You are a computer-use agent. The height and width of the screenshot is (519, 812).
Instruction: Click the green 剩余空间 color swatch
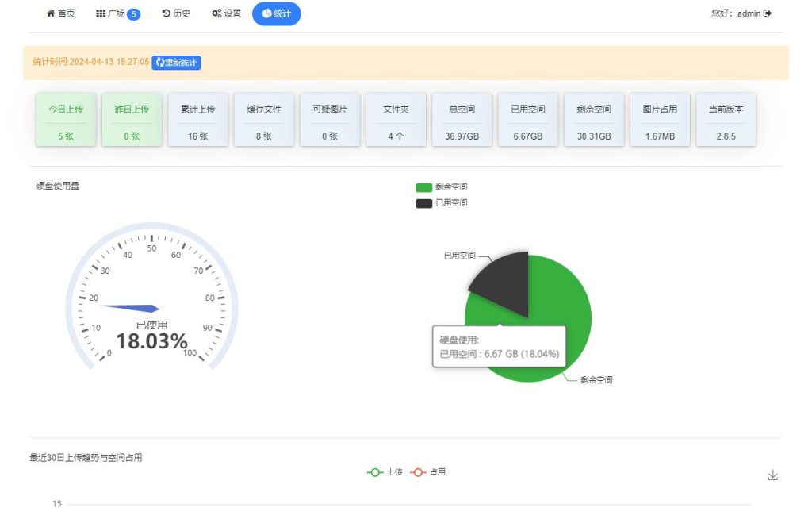(x=423, y=186)
